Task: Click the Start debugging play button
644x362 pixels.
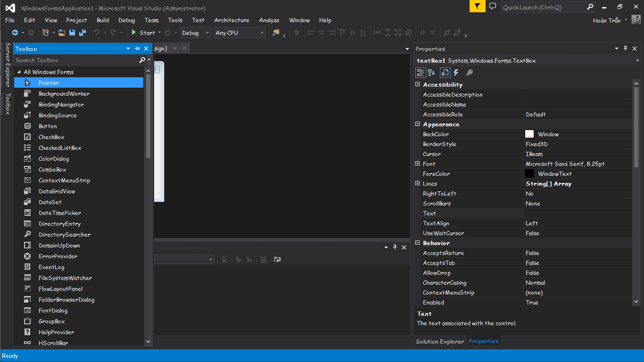Action: click(x=134, y=33)
